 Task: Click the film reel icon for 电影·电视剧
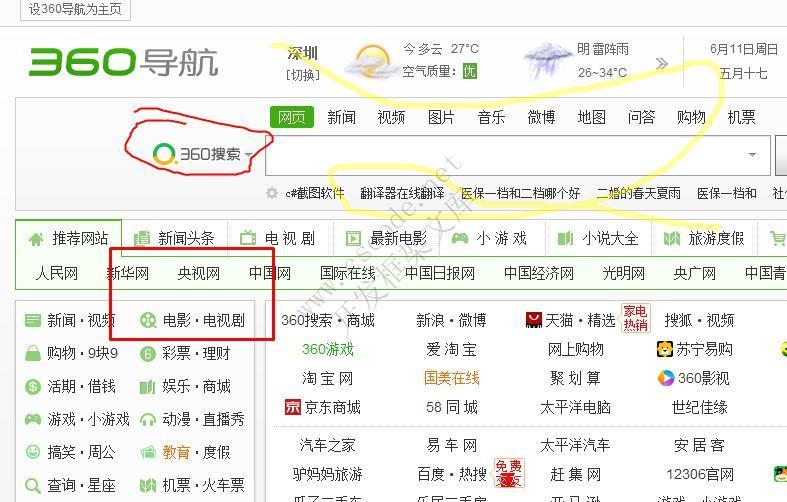[148, 320]
